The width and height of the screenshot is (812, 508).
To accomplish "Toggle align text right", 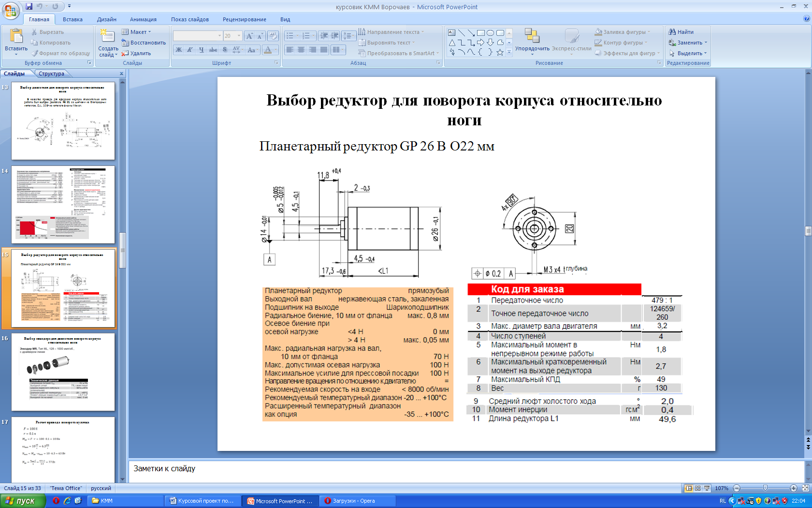I will click(313, 50).
